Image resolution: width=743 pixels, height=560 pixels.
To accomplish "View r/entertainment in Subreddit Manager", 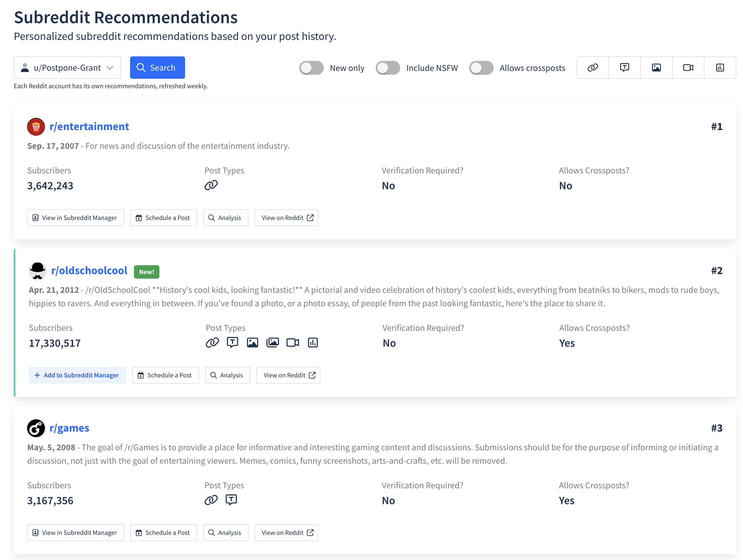I will (x=76, y=218).
